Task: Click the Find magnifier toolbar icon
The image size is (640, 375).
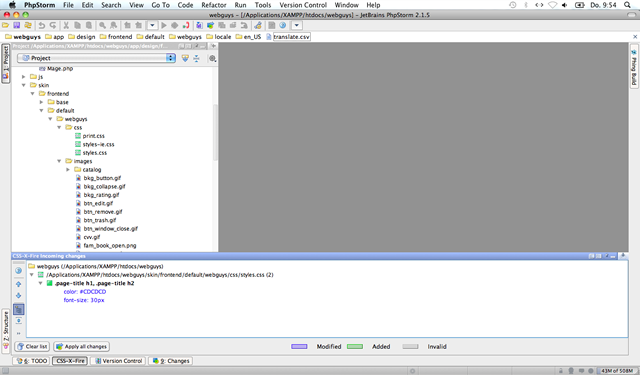Action: point(102,25)
